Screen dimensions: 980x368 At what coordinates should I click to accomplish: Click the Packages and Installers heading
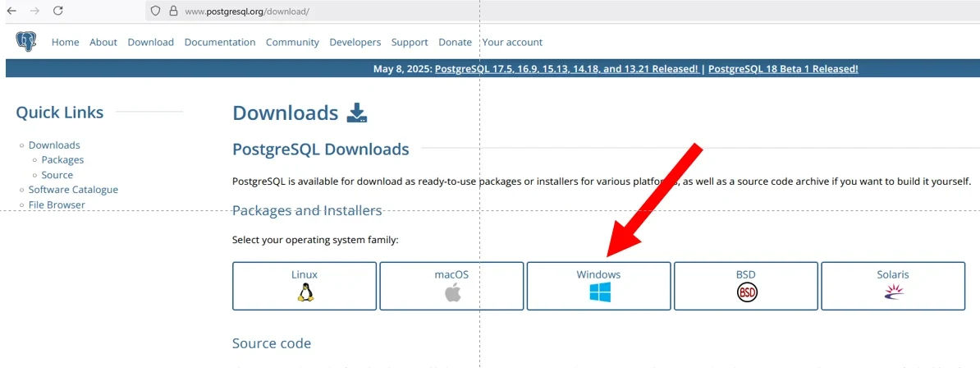(307, 210)
